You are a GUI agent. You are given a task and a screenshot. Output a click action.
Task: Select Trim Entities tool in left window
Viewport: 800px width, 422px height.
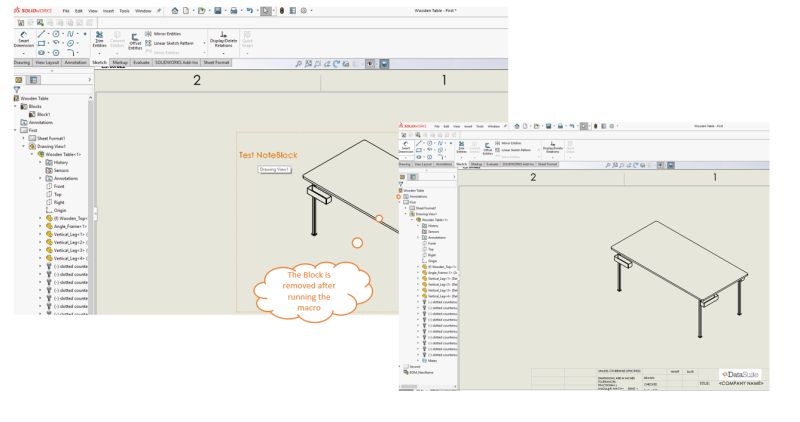[x=99, y=39]
